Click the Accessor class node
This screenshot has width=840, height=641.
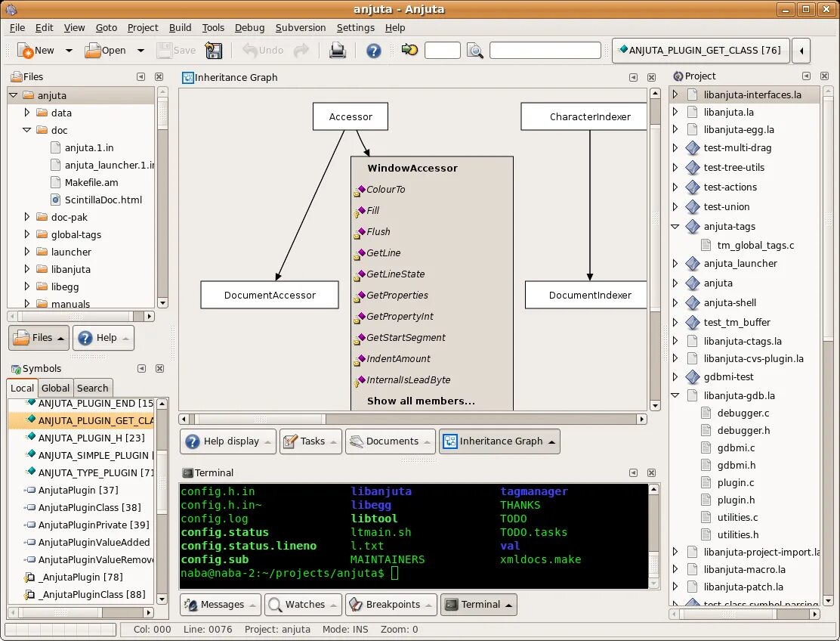351,116
